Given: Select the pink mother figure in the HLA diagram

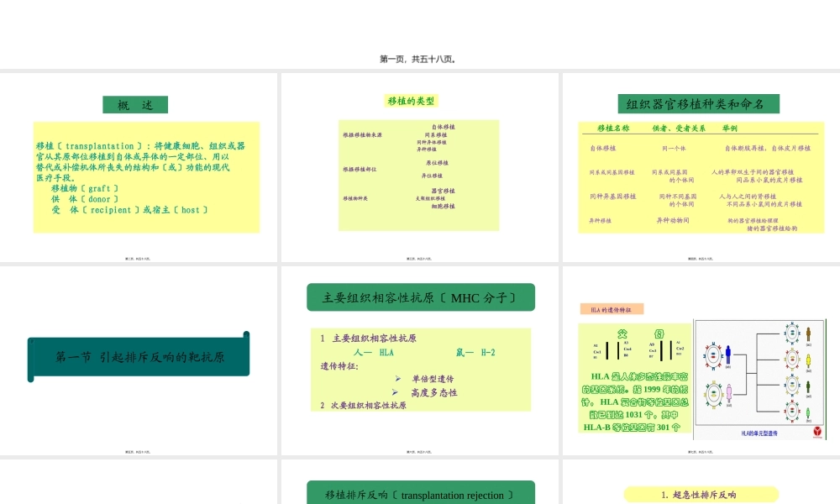Looking at the screenshot, I should [x=728, y=392].
